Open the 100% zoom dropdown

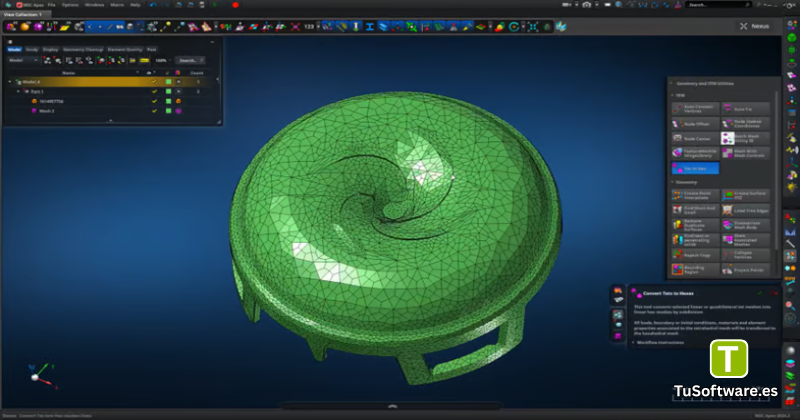point(163,60)
